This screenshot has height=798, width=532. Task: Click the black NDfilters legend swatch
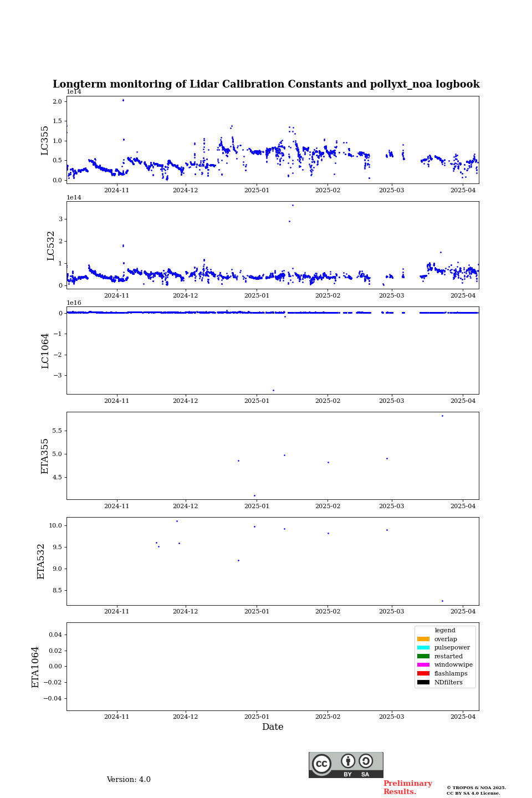tap(423, 682)
